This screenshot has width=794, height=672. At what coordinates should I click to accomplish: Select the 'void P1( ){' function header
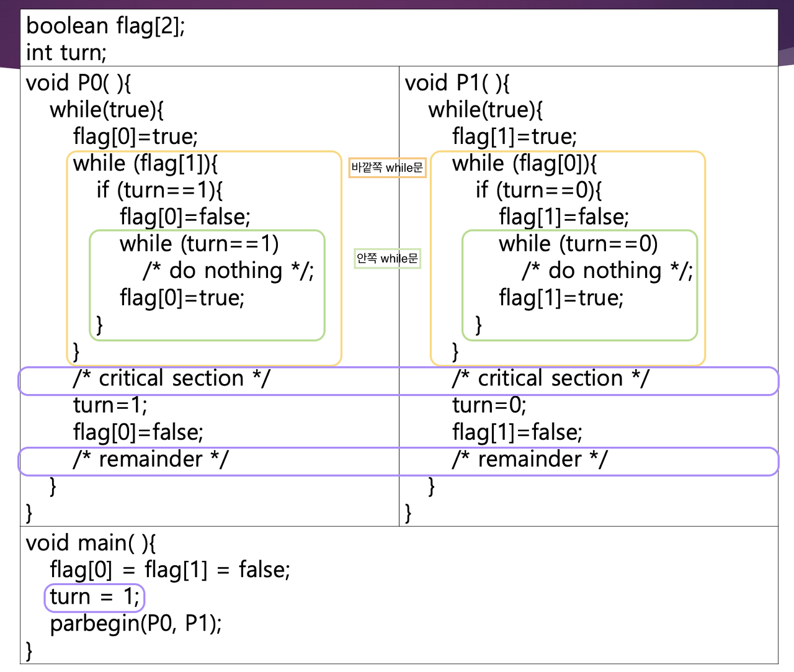pyautogui.click(x=457, y=83)
